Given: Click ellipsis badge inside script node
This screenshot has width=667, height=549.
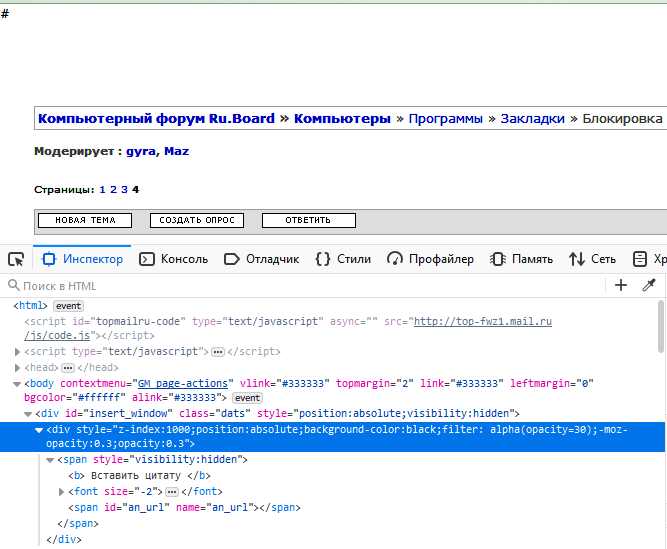Looking at the screenshot, I should [x=218, y=352].
